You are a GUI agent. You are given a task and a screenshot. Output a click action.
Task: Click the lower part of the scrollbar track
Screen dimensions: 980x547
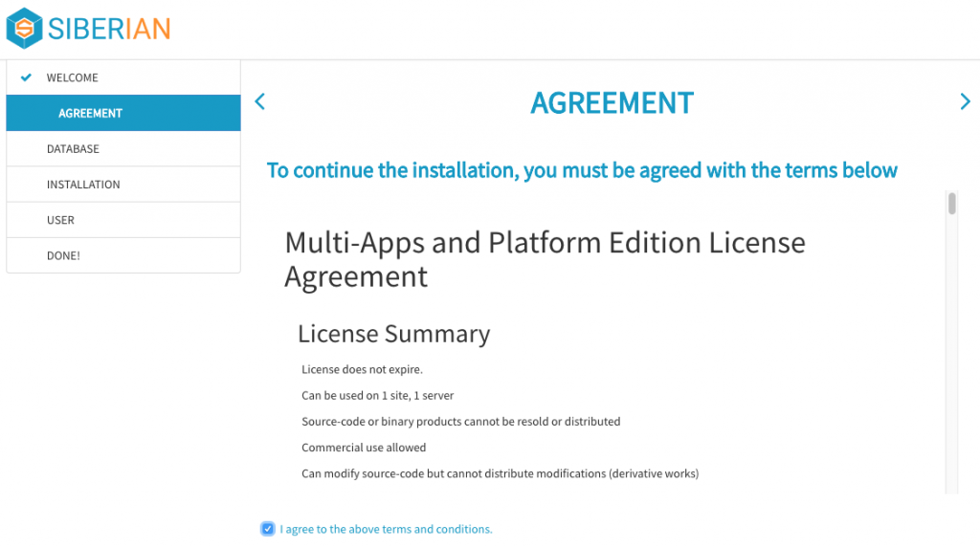pyautogui.click(x=952, y=430)
